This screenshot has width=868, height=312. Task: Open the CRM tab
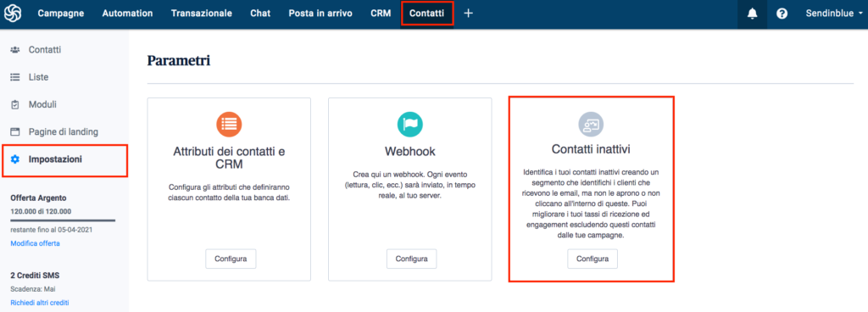coord(381,14)
